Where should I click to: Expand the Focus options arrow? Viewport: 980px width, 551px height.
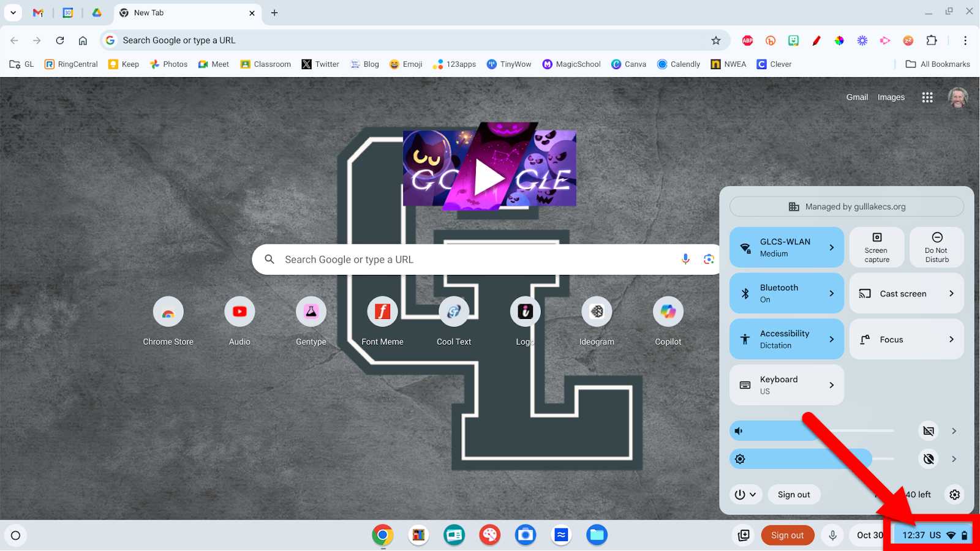(x=951, y=339)
